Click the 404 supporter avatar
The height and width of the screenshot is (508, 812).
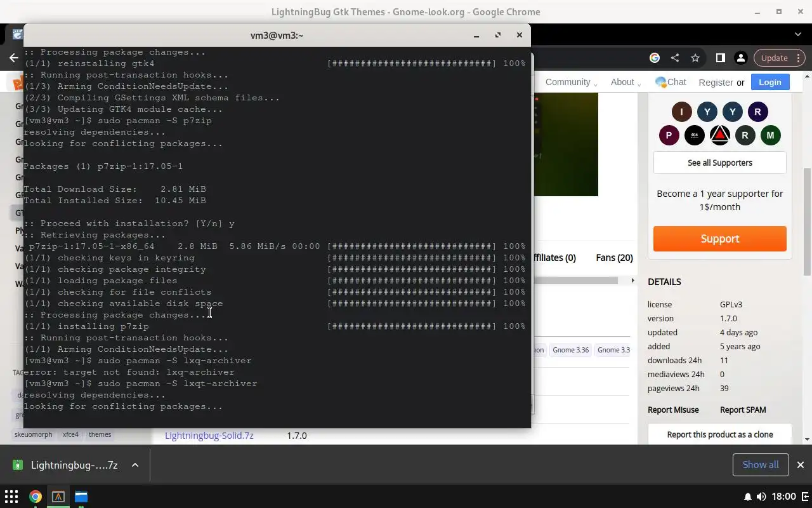[694, 135]
